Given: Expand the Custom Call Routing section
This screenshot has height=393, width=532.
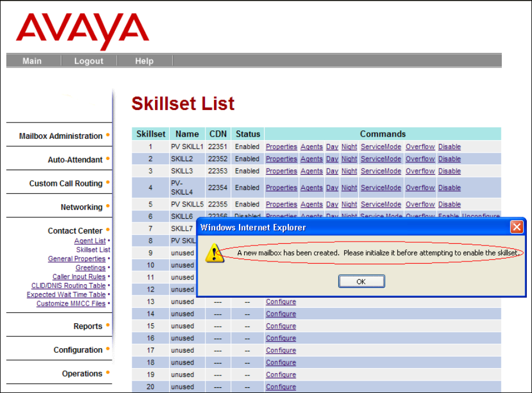Looking at the screenshot, I should (x=66, y=184).
